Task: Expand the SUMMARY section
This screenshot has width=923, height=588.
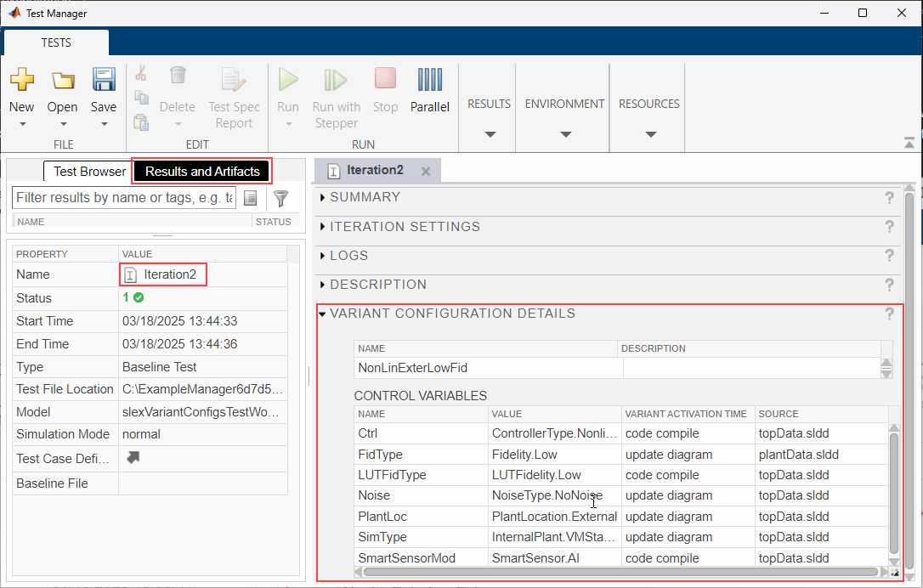Action: (323, 197)
